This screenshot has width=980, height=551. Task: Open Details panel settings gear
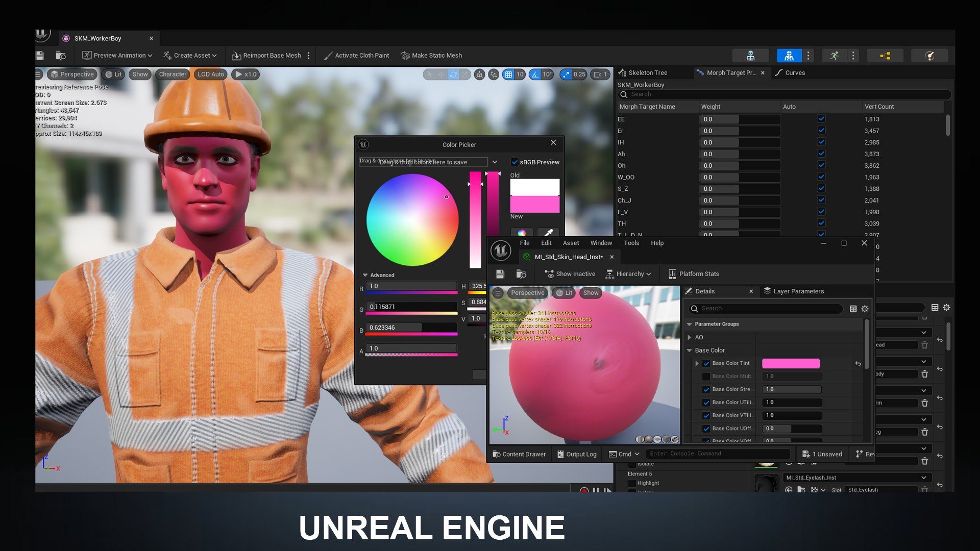tap(865, 309)
